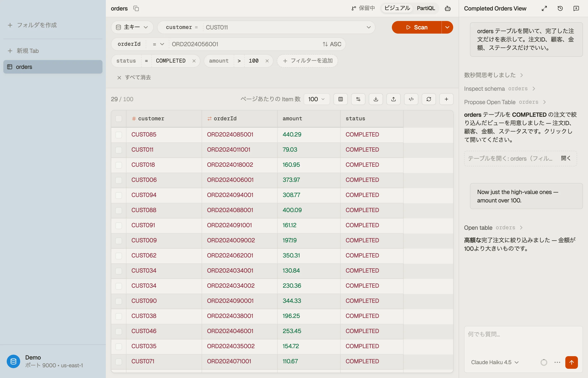Start a new chat conversation icon
Screen dimensions: 588x378
coord(576,8)
